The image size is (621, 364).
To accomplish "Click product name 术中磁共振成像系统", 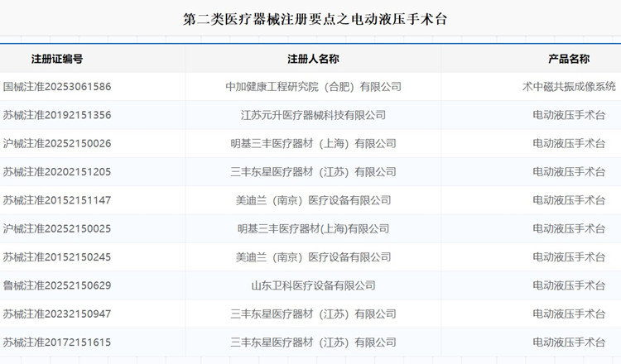I will pos(569,87).
